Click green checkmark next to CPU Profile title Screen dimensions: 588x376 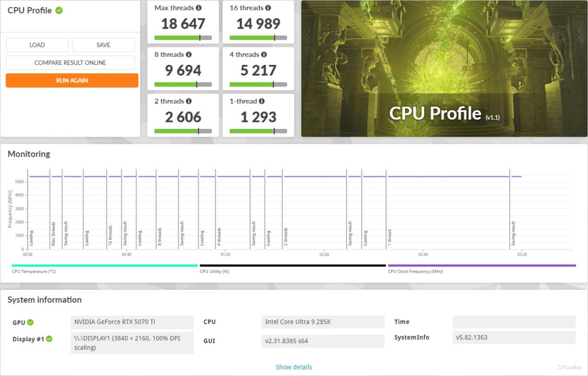click(x=59, y=10)
